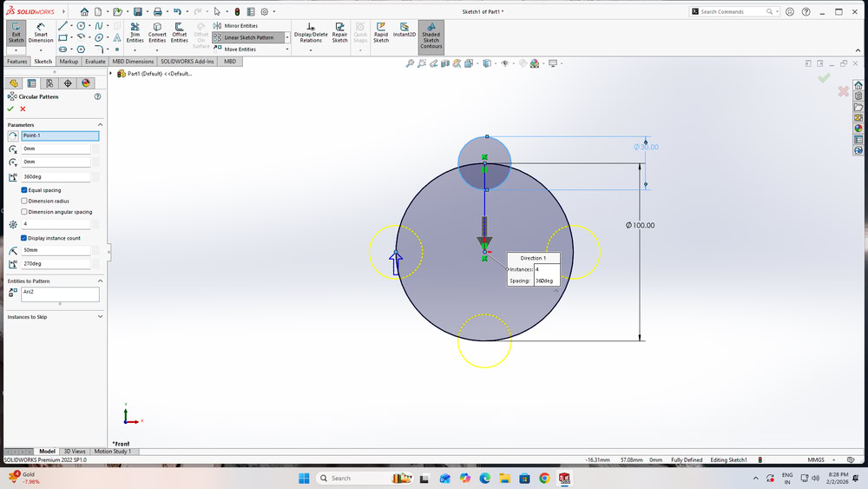This screenshot has height=489, width=868.
Task: Open the Windows Start menu
Action: point(304,479)
